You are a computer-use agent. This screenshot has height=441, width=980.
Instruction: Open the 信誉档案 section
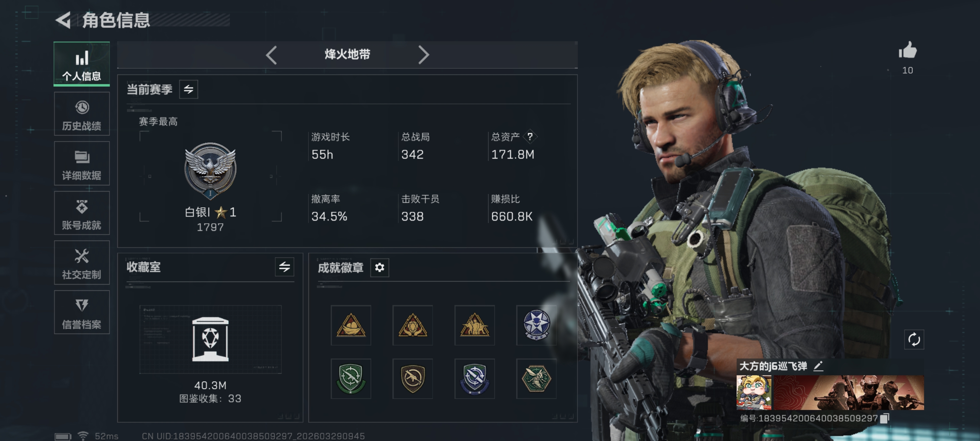coord(82,312)
